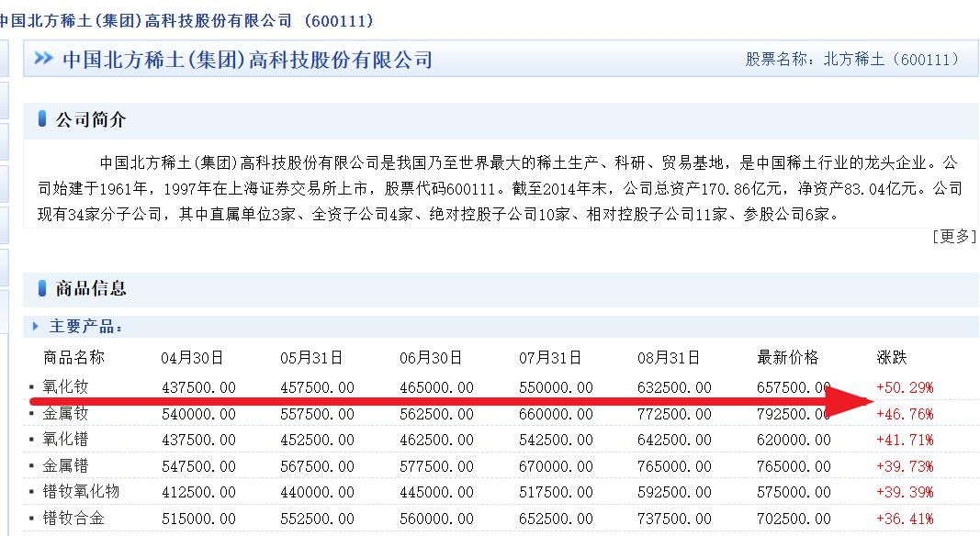980x536 pixels.
Task: Click the 商品名称 column header
Action: click(x=73, y=357)
